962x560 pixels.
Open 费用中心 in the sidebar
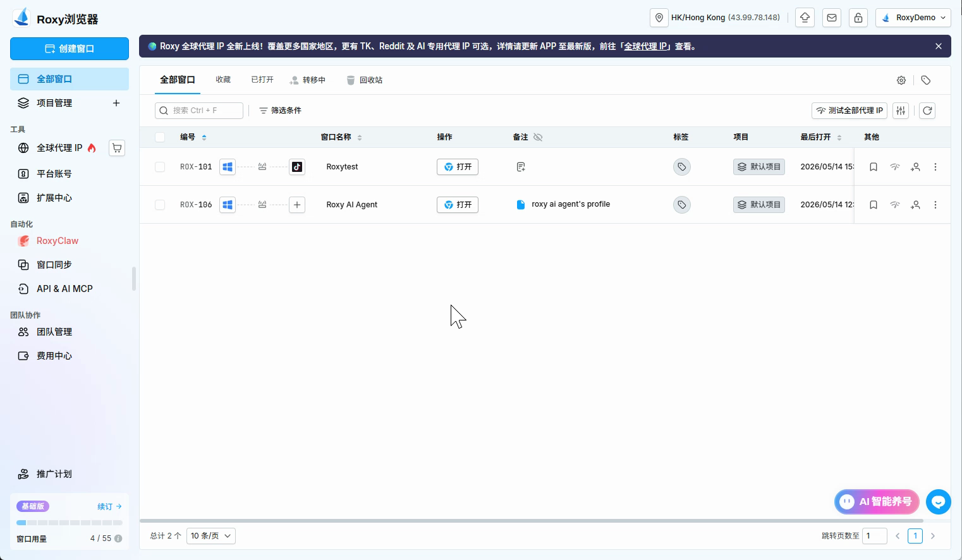click(x=70, y=356)
